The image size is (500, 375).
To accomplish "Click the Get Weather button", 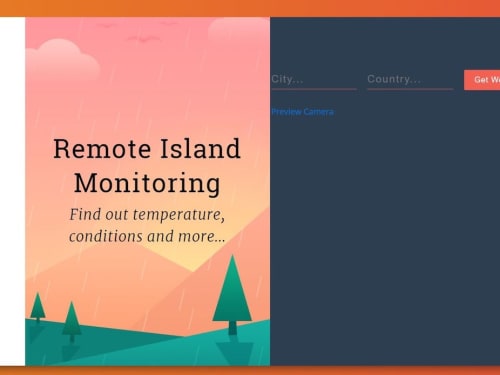I will pos(482,80).
